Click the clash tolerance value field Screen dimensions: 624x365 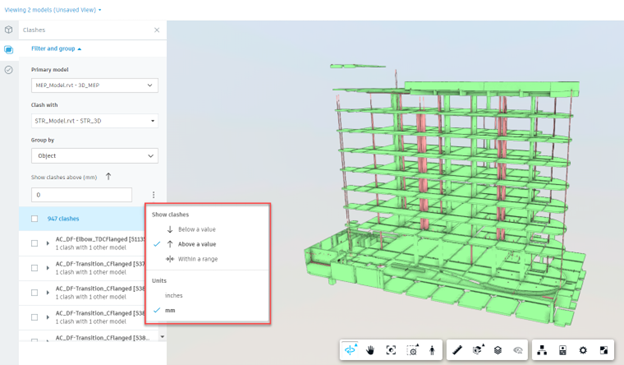[x=82, y=195]
